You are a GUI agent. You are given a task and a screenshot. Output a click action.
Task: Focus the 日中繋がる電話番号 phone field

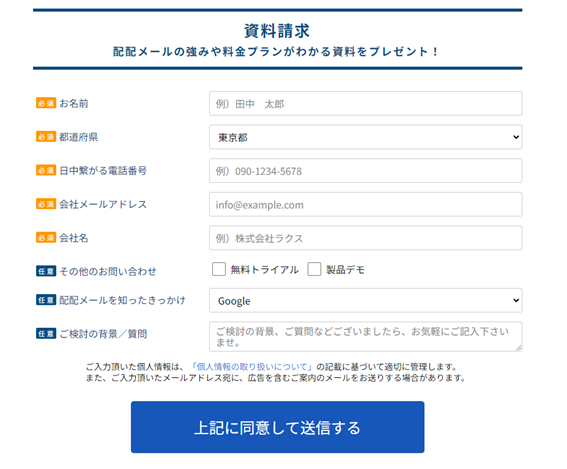pyautogui.click(x=365, y=171)
